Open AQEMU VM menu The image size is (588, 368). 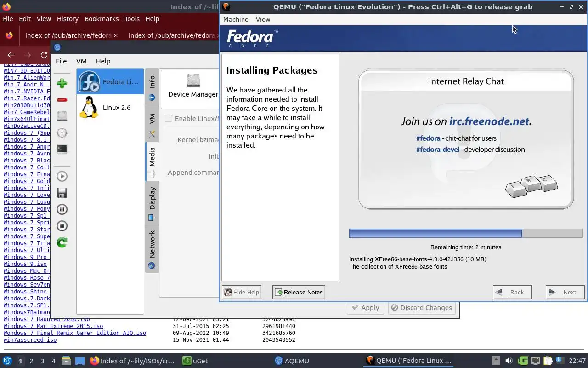(x=81, y=61)
